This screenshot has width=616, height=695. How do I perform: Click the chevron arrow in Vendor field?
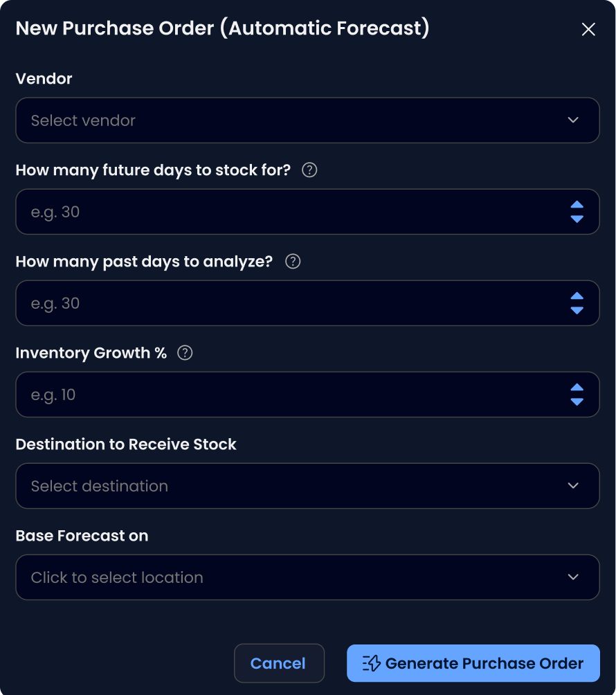(x=573, y=120)
